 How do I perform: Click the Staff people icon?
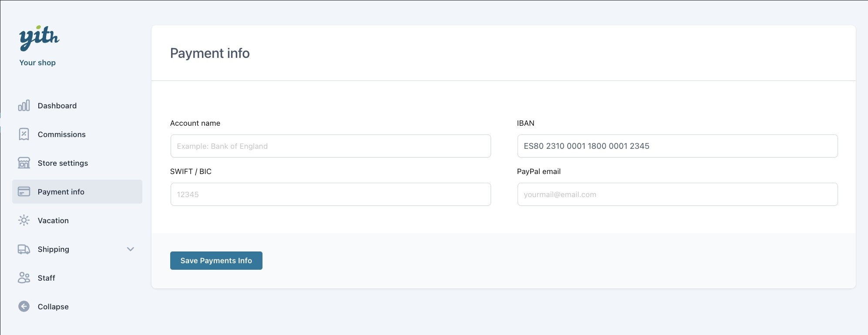click(24, 278)
